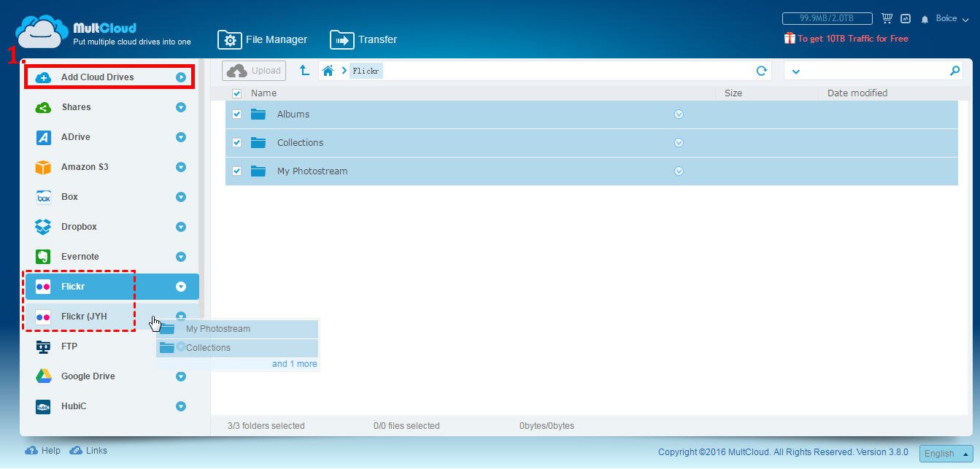This screenshot has height=469, width=980.
Task: Open the Dropbox drive in the sidebar
Action: pos(79,227)
